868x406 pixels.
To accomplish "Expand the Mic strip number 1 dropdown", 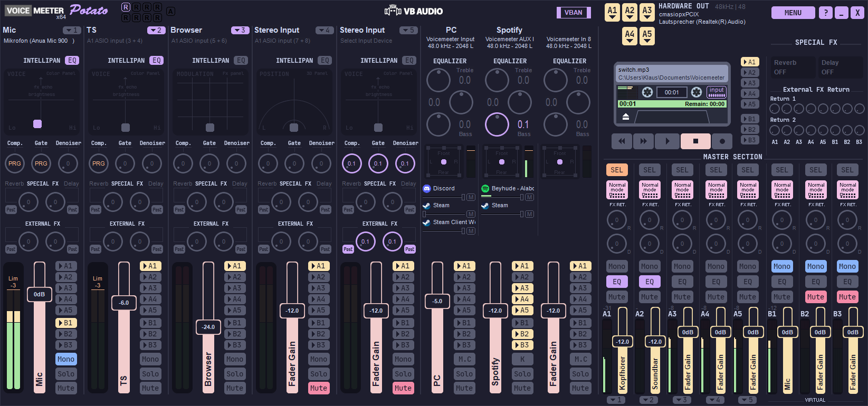I will click(72, 30).
